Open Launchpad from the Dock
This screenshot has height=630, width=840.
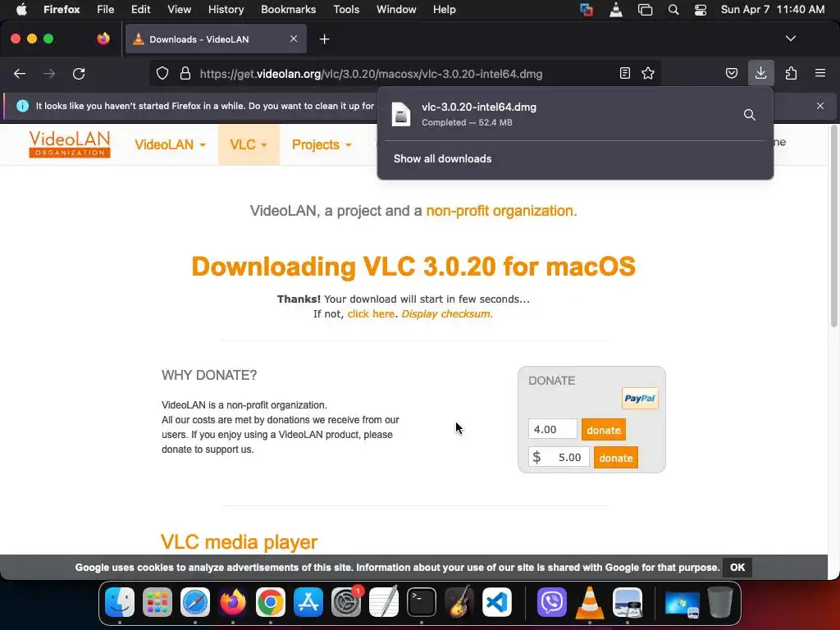[157, 602]
